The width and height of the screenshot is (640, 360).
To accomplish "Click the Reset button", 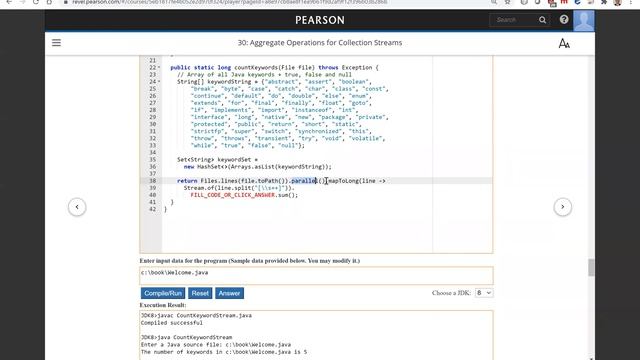I will click(x=200, y=293).
